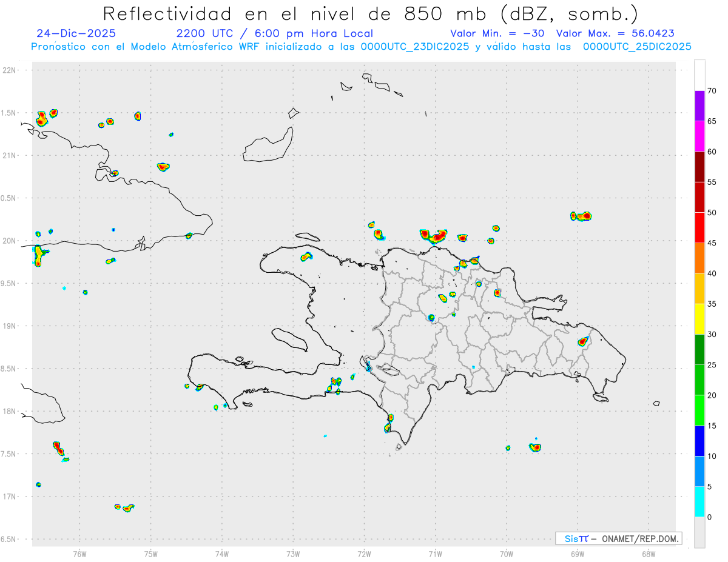Pick the dark green 25-30 dBZ colorbar segment

click(x=699, y=349)
